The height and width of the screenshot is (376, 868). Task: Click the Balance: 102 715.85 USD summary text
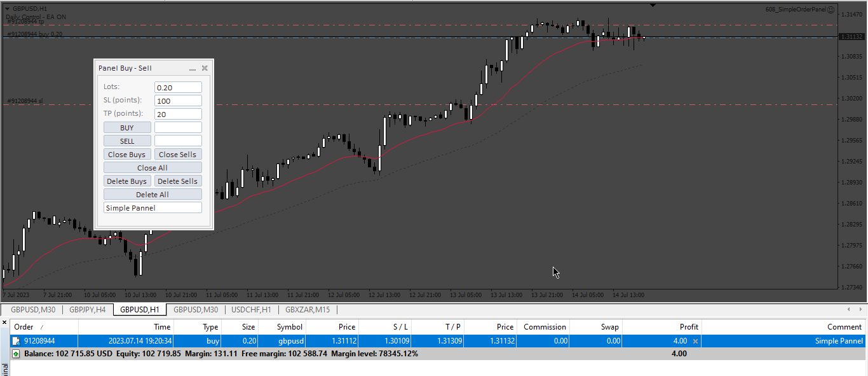click(68, 354)
